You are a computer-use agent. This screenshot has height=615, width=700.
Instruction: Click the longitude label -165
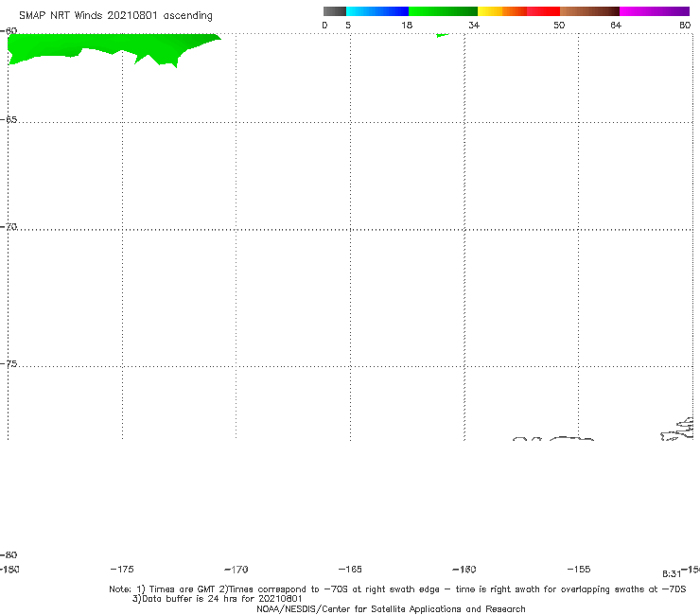point(350,570)
